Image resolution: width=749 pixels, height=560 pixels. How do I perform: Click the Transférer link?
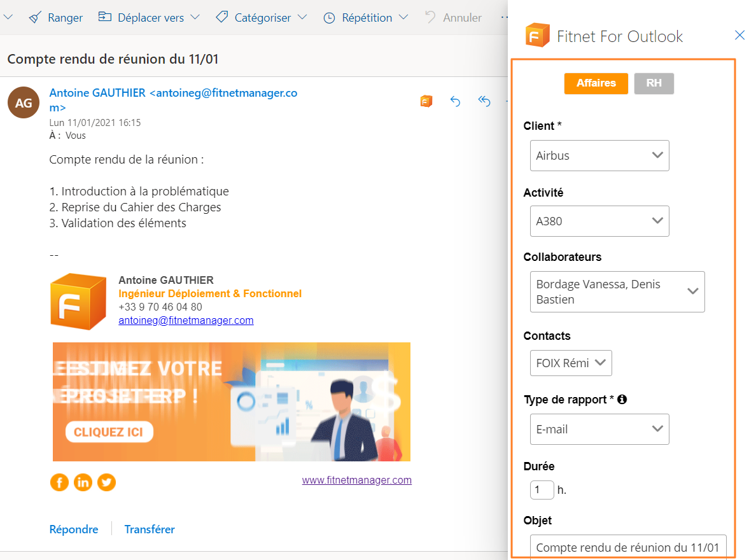tap(150, 529)
